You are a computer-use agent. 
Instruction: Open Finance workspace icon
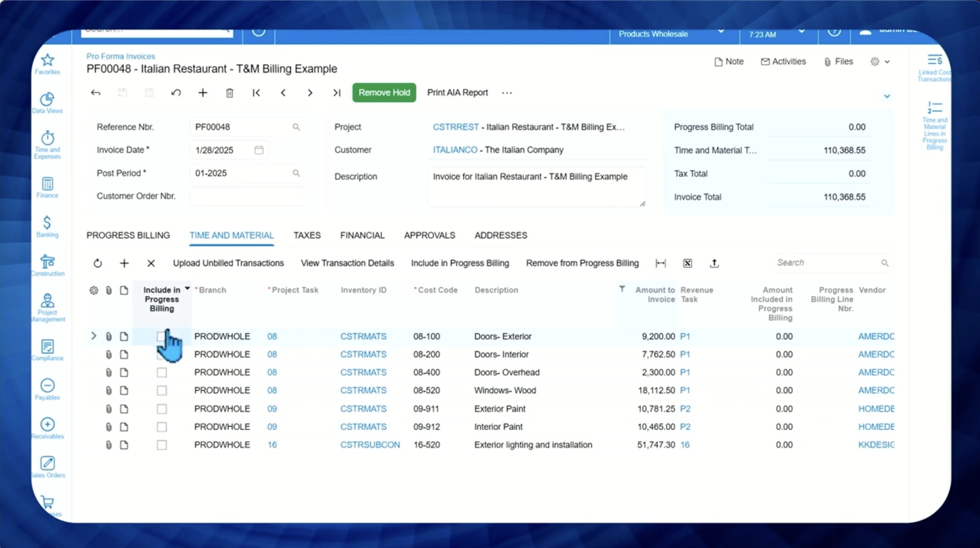click(47, 187)
